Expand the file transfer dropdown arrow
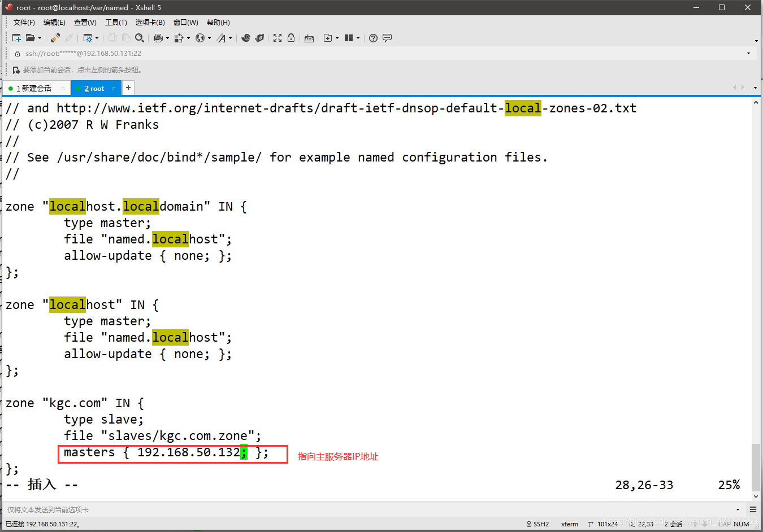 (x=188, y=38)
